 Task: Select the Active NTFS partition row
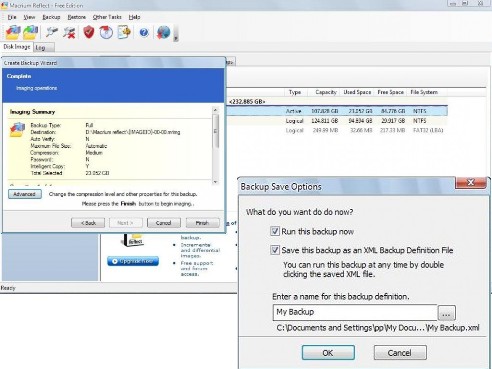(x=337, y=111)
